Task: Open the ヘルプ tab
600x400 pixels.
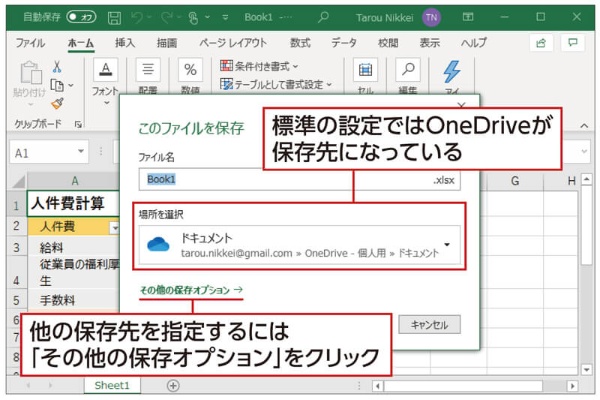Action: pos(474,43)
